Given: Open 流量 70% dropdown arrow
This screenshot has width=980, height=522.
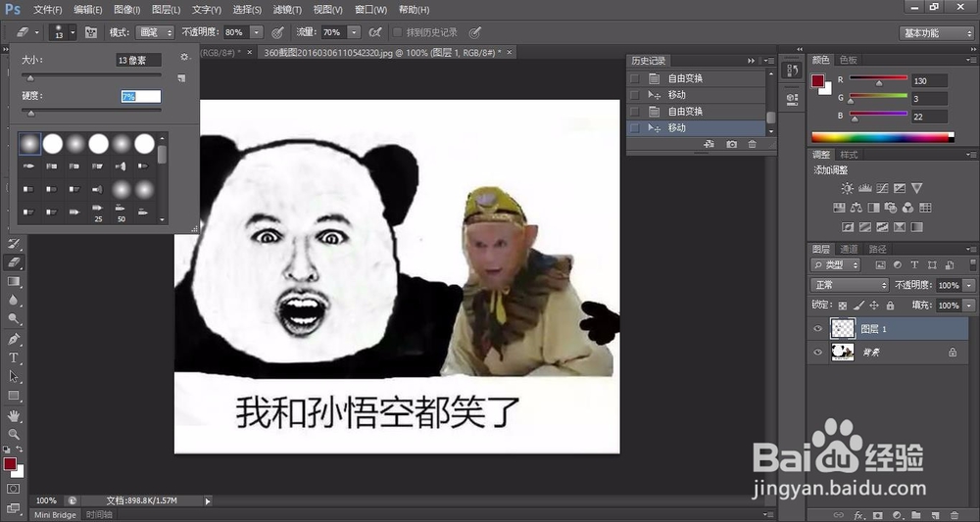Looking at the screenshot, I should [x=354, y=32].
